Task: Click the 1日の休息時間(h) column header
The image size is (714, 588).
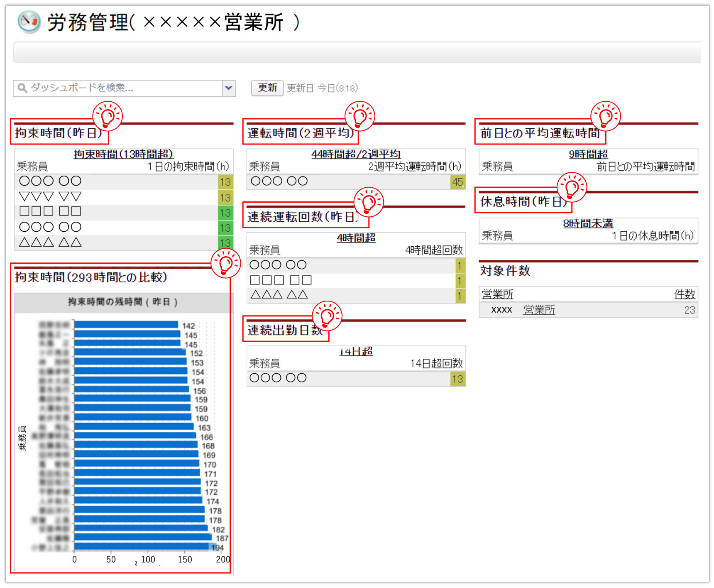Action: (x=653, y=236)
